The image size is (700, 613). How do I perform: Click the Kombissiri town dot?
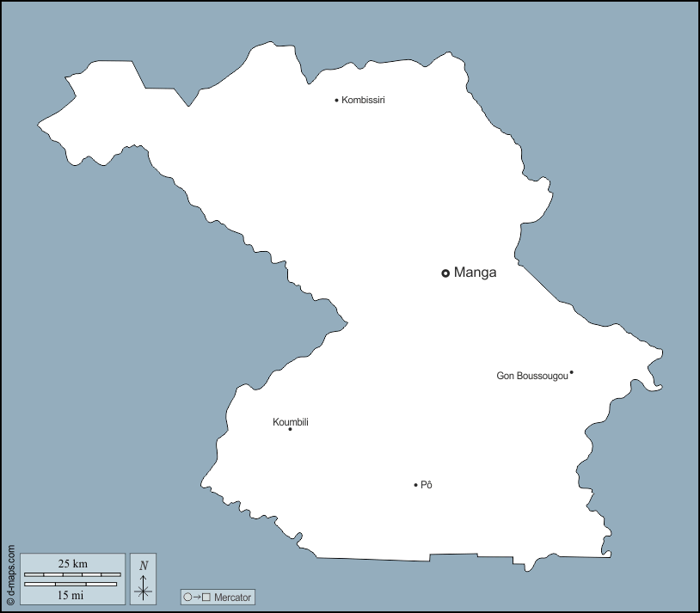[x=336, y=101]
